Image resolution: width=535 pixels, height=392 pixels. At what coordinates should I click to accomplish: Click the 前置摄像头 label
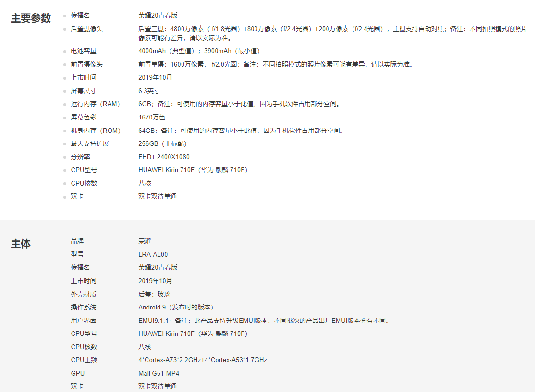[86, 64]
